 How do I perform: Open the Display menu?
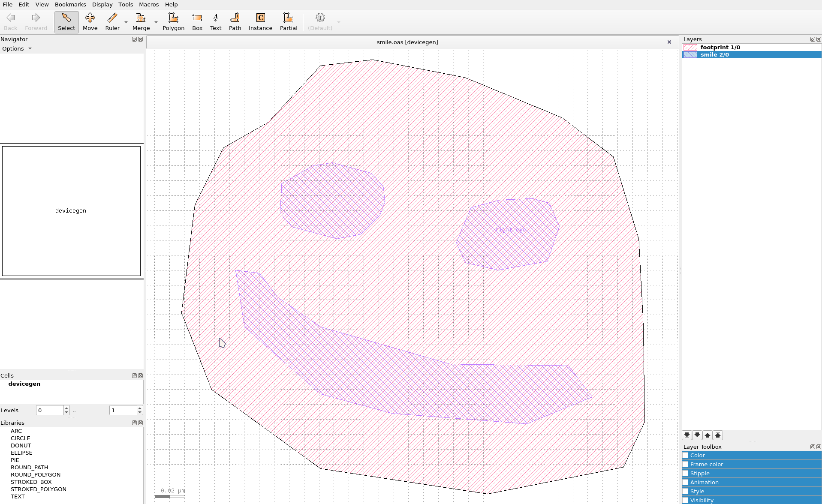[102, 4]
